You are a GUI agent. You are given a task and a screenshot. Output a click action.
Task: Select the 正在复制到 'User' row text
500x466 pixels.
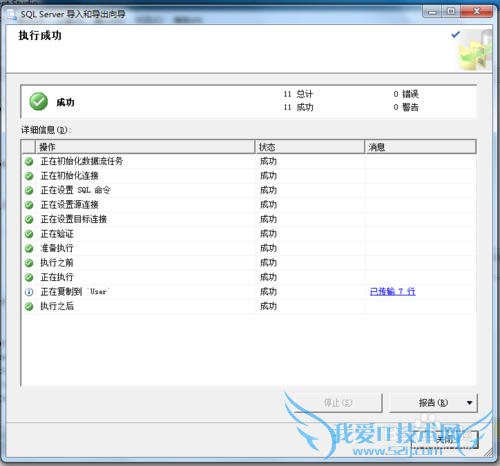(75, 292)
